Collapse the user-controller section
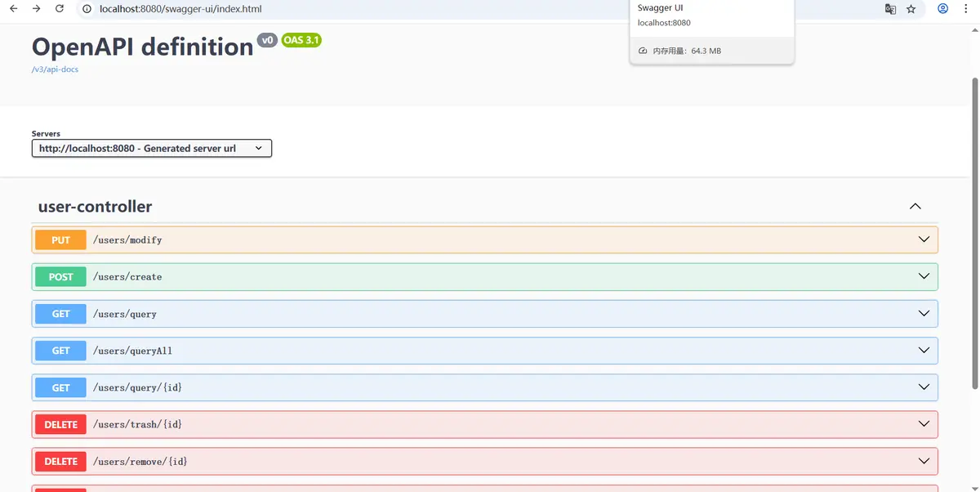Viewport: 980px width, 492px height. pyautogui.click(x=915, y=207)
